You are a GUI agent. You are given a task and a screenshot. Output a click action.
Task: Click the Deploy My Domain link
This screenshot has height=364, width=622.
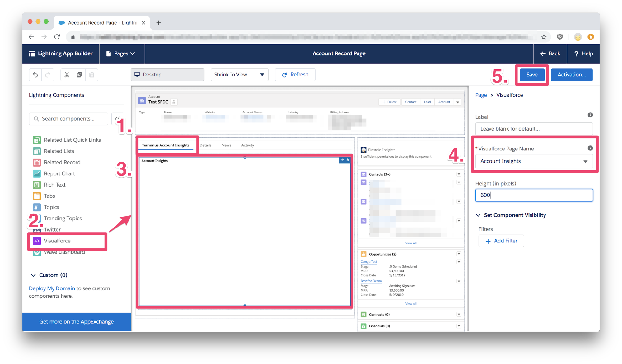click(52, 289)
